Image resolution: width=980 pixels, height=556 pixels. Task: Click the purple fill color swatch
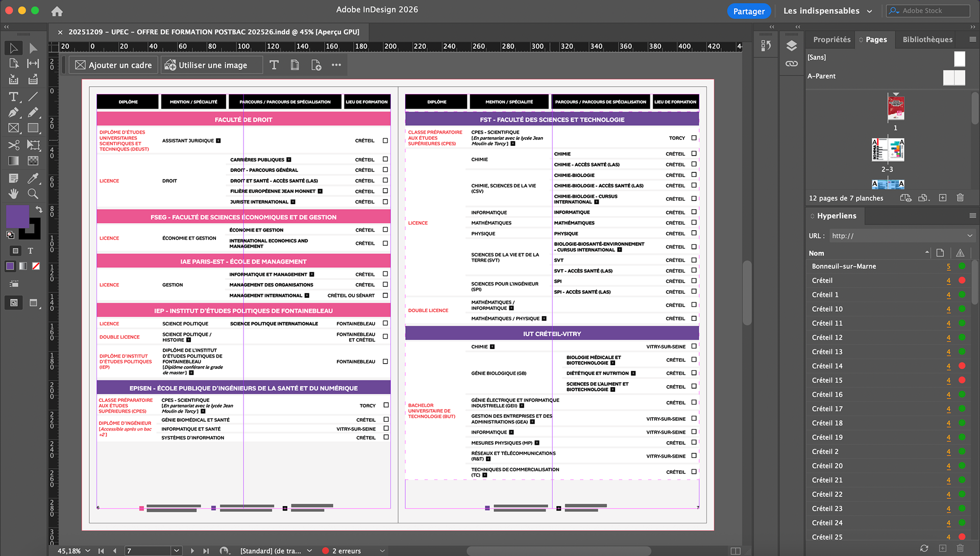pyautogui.click(x=16, y=216)
